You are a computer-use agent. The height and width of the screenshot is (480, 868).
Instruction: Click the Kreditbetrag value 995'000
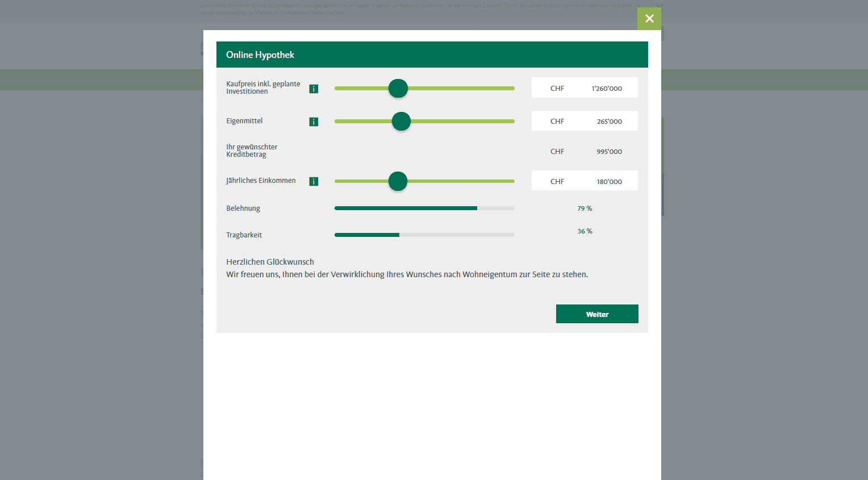click(x=609, y=152)
